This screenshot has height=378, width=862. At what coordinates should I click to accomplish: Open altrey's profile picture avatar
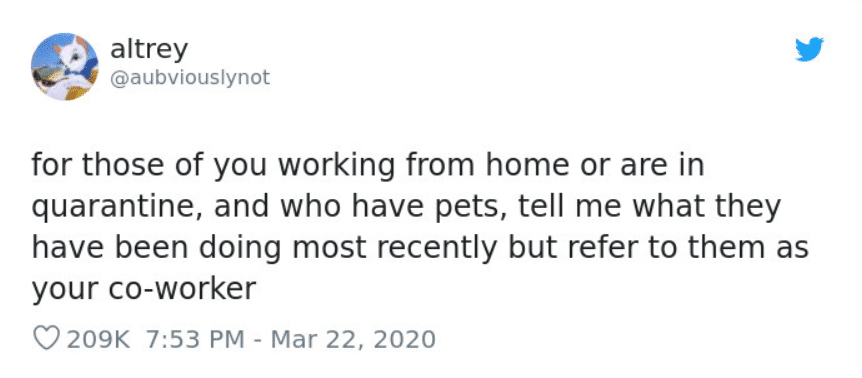(65, 66)
